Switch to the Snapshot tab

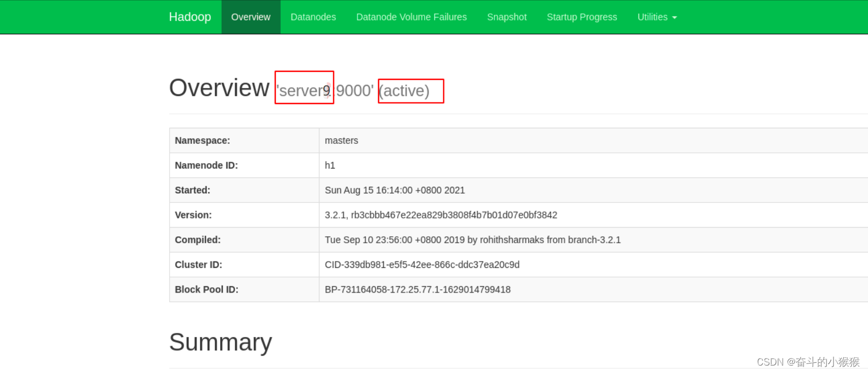click(x=507, y=17)
